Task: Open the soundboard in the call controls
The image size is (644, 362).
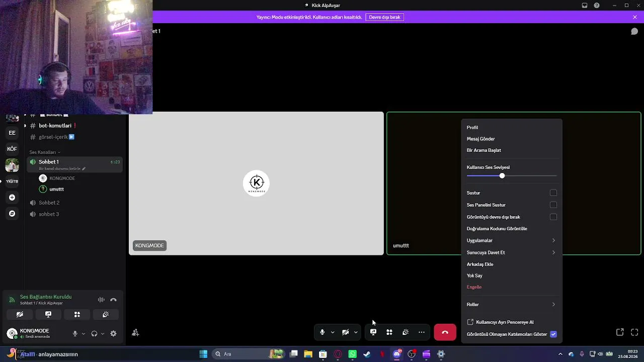Action: [406, 332]
